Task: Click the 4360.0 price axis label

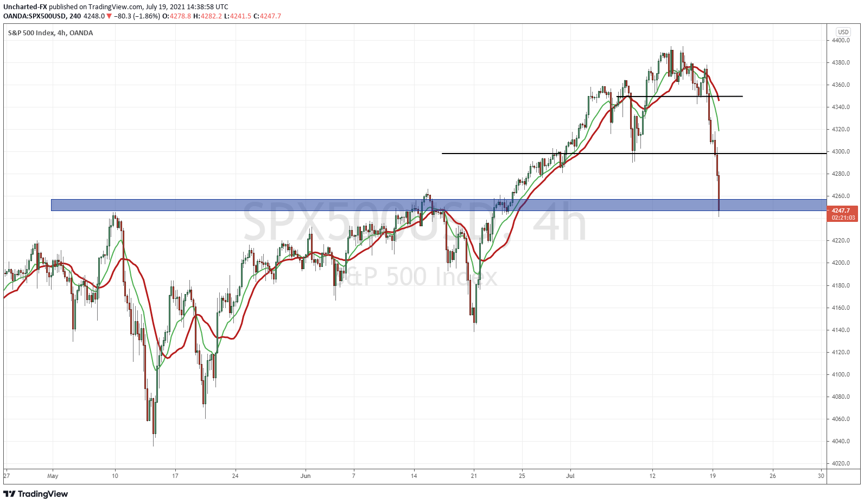Action: [841, 85]
